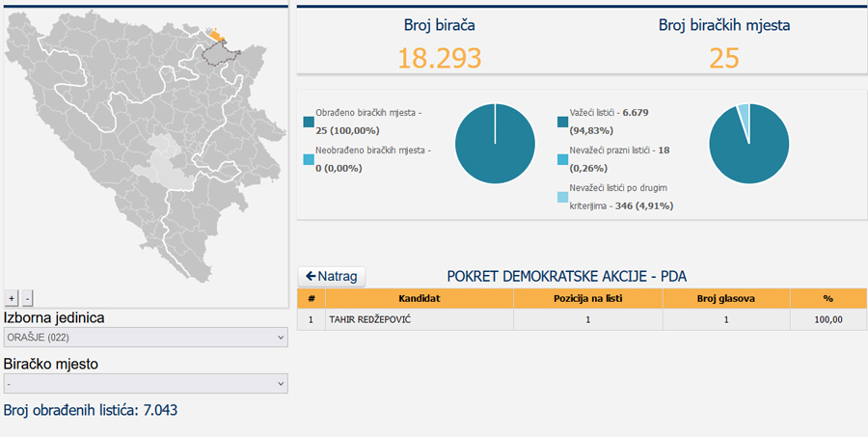This screenshot has height=437, width=868.
Task: Click the orange highlighted Orašje region on map
Action: click(x=216, y=36)
